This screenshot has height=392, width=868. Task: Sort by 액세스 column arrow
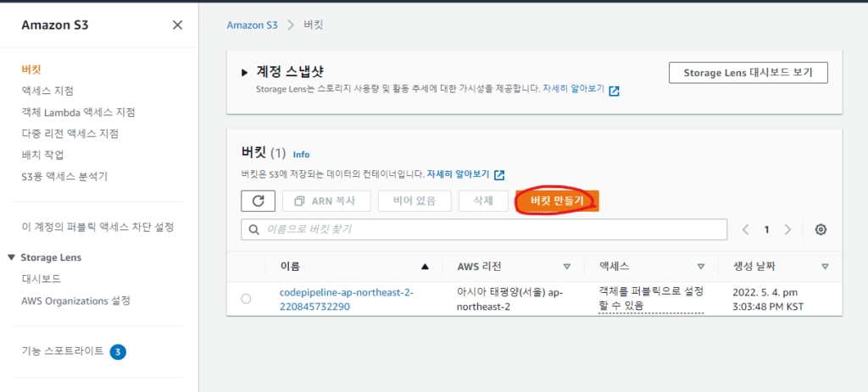point(701,267)
